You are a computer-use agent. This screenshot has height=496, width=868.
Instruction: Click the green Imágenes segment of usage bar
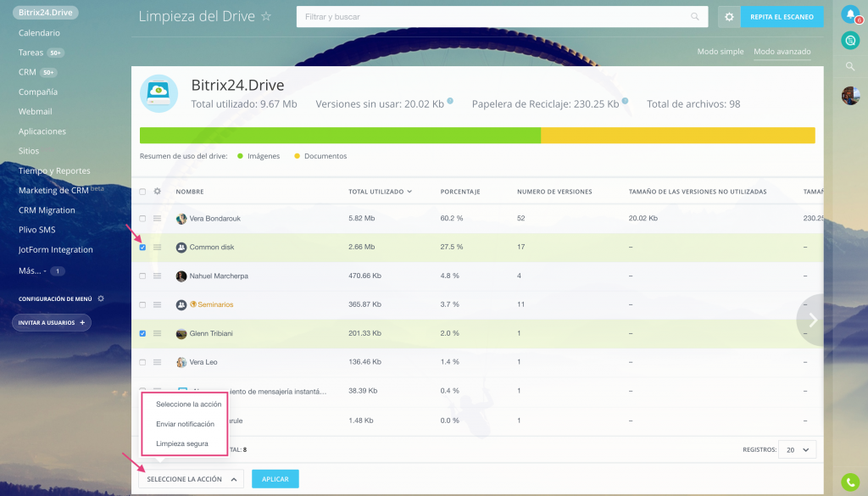pos(340,136)
